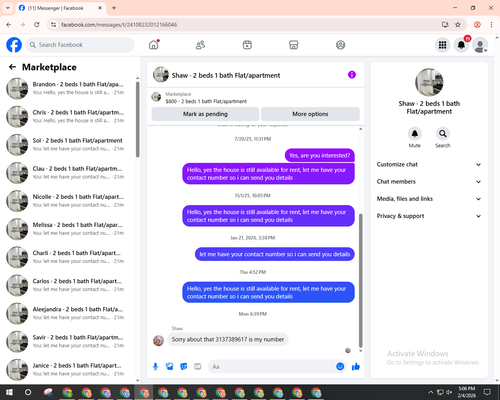The height and width of the screenshot is (400, 500).
Task: Open Aleejandra conversation
Action: (x=68, y=313)
